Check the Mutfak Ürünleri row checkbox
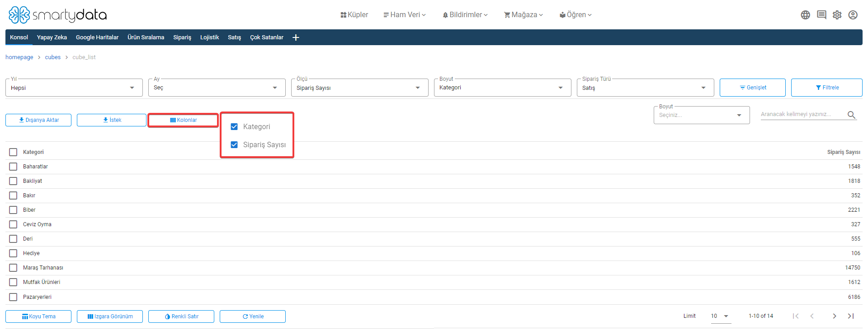Viewport: 868px width, 335px height. 13,282
